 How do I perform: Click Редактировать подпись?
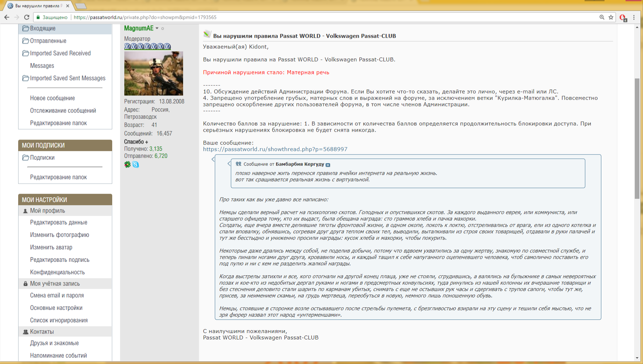click(x=59, y=260)
